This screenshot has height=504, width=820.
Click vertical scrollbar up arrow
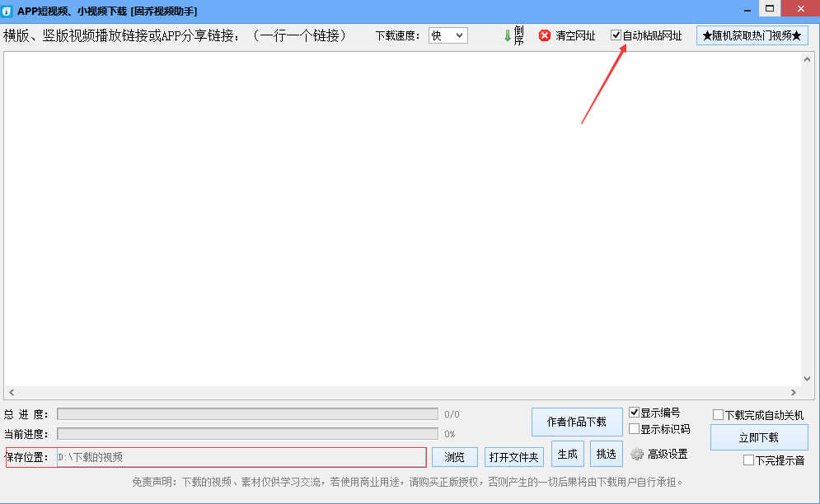point(807,59)
